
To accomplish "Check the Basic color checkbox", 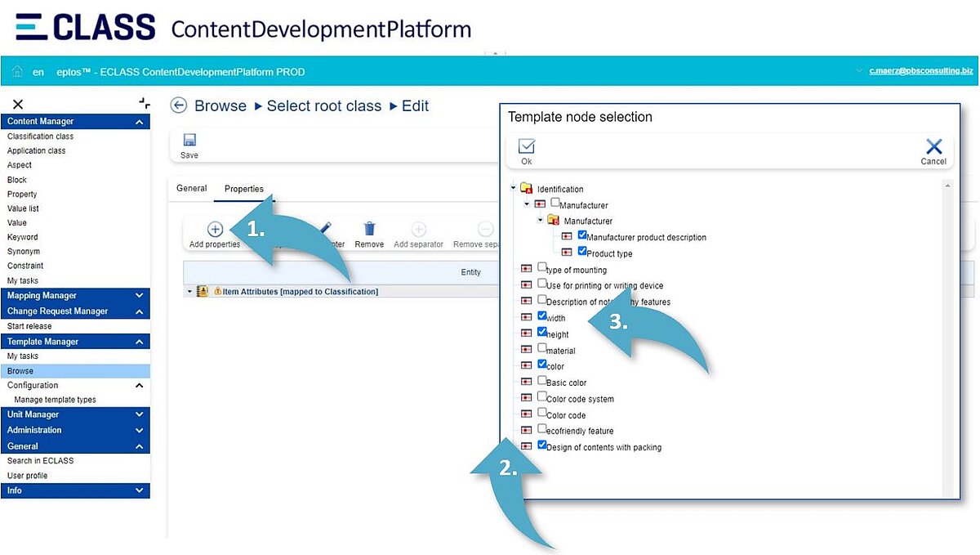I will pyautogui.click(x=542, y=380).
